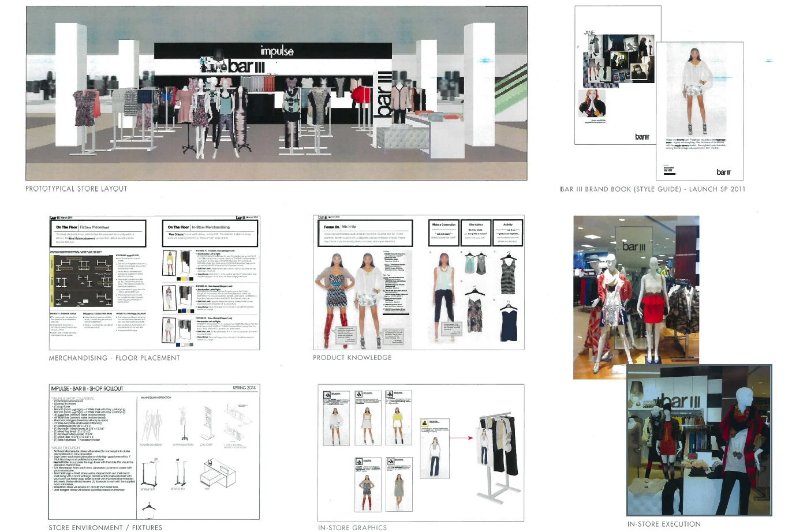The image size is (792, 532).
Task: Select the 'MERCHANDISING - FLOOR PLACEMENT' caption
Action: click(x=114, y=358)
